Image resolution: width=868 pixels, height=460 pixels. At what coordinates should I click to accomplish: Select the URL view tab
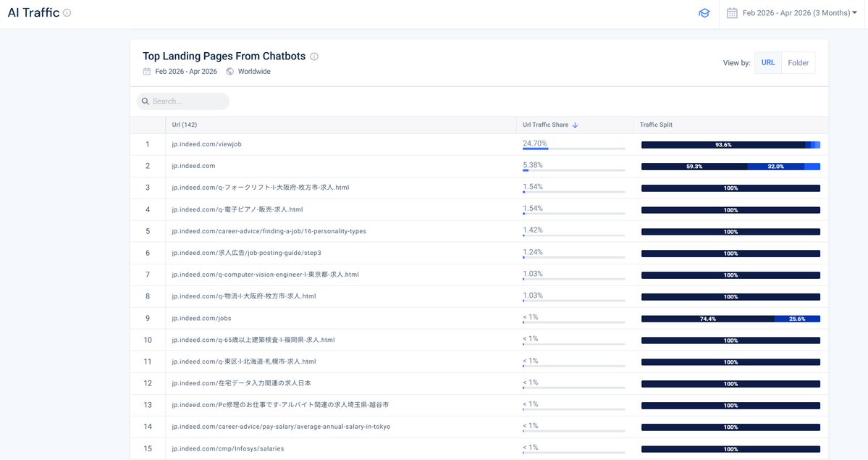(x=768, y=62)
